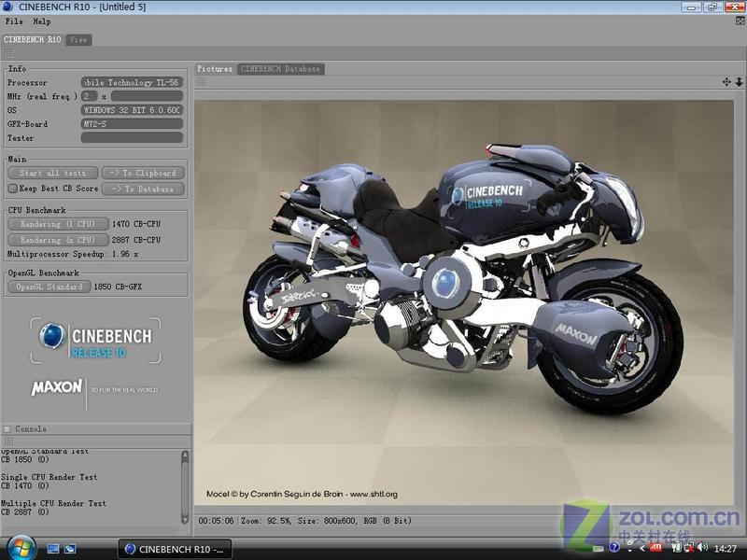The image size is (747, 560).
Task: Click the network tray icon
Action: pyautogui.click(x=688, y=548)
